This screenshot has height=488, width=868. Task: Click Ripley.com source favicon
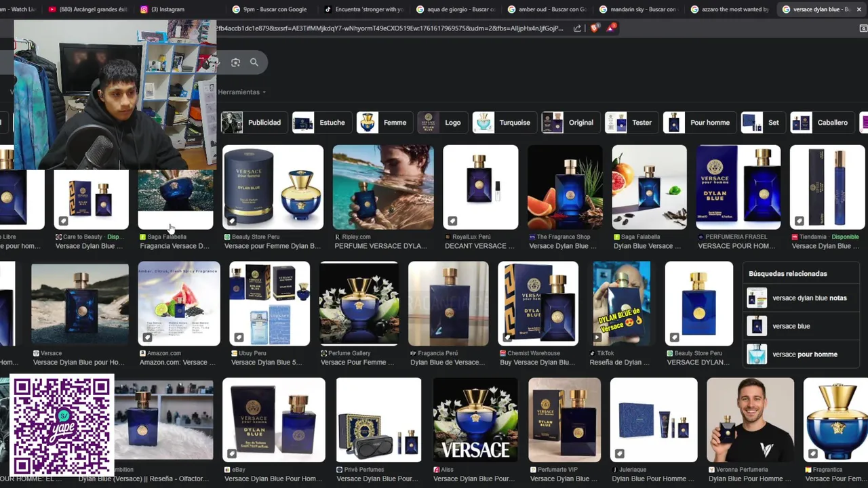pos(338,237)
